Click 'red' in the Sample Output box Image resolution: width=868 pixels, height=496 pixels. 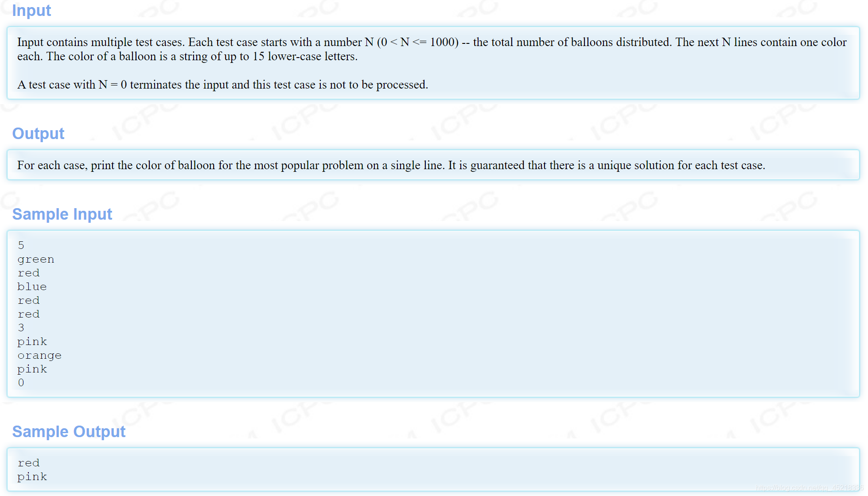coord(28,463)
